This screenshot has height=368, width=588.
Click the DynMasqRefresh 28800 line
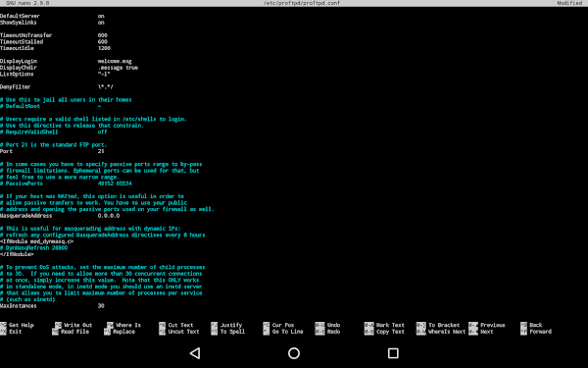click(33, 248)
